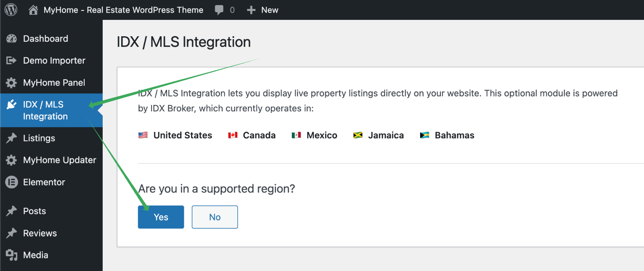Select IDX / MLS Integration menu item

(45, 110)
